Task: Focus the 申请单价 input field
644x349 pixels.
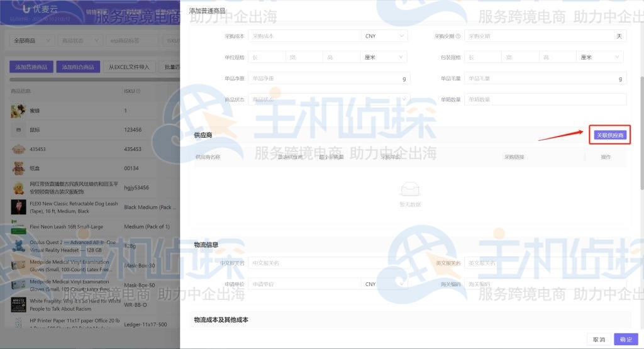Action: click(x=304, y=284)
